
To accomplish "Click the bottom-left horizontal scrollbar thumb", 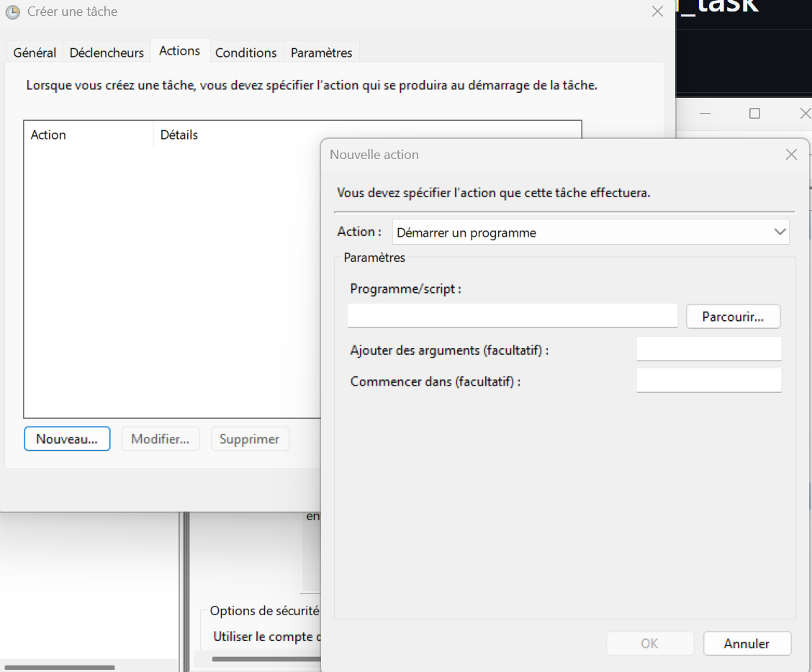I will 60,668.
